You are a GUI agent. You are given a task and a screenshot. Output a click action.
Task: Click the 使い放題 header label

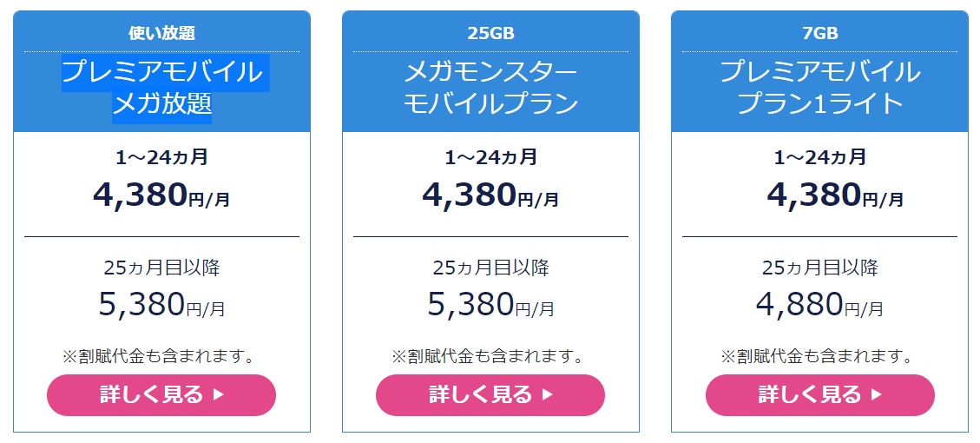(x=161, y=33)
